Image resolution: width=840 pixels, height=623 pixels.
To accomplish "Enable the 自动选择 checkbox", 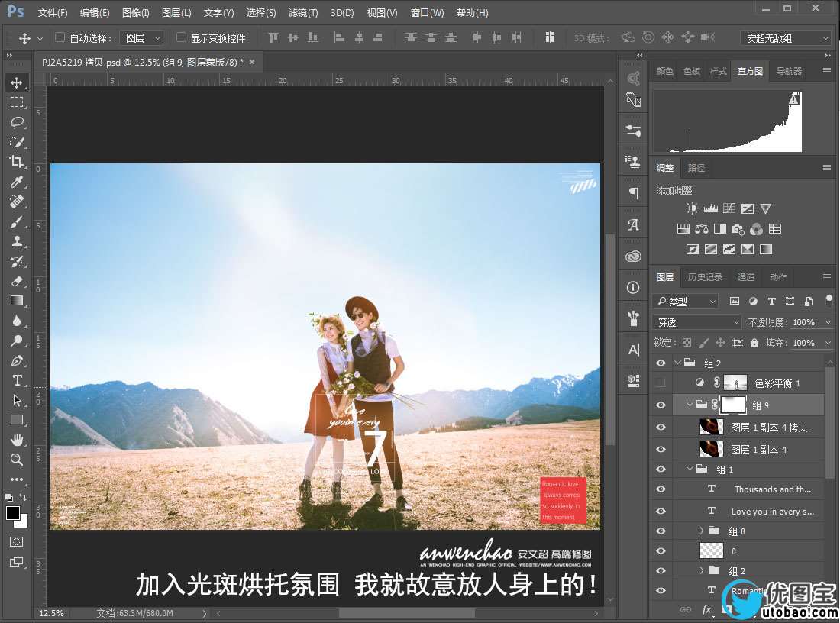I will pos(60,37).
